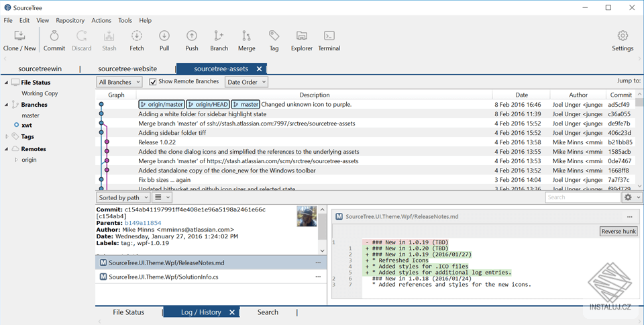This screenshot has height=325, width=644.
Task: Click the Fetch toolbar icon
Action: 137,36
